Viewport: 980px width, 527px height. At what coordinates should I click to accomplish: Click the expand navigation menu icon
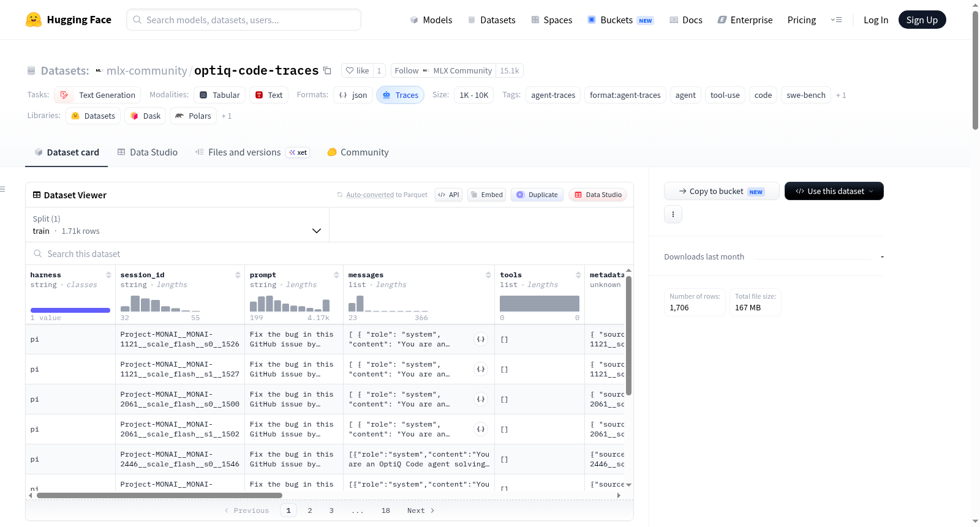[x=836, y=20]
